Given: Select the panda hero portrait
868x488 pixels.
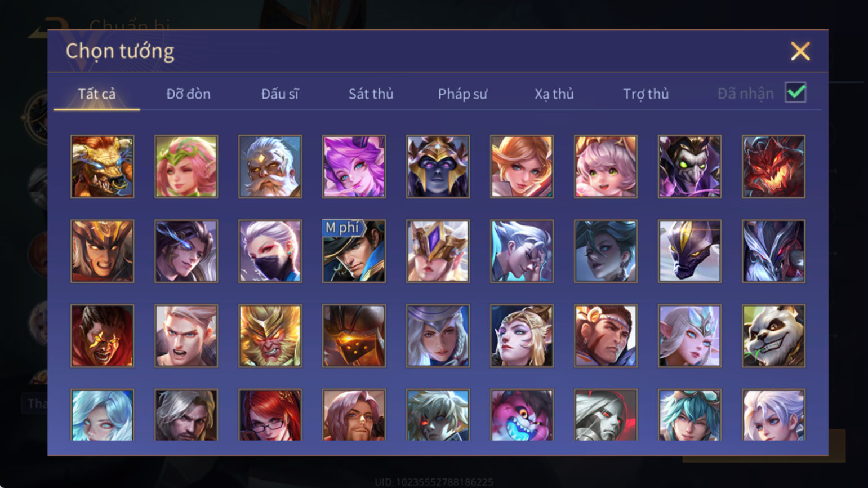Looking at the screenshot, I should click(773, 335).
